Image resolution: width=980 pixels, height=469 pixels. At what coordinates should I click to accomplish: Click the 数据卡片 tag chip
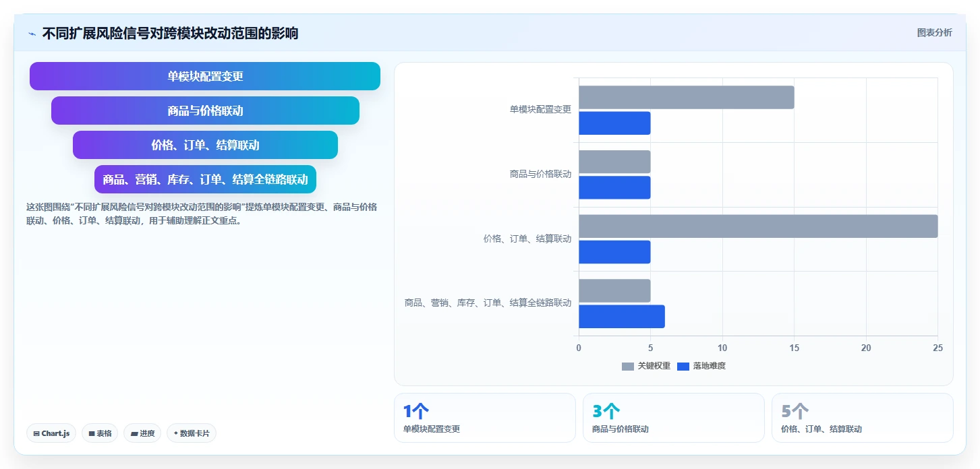192,433
